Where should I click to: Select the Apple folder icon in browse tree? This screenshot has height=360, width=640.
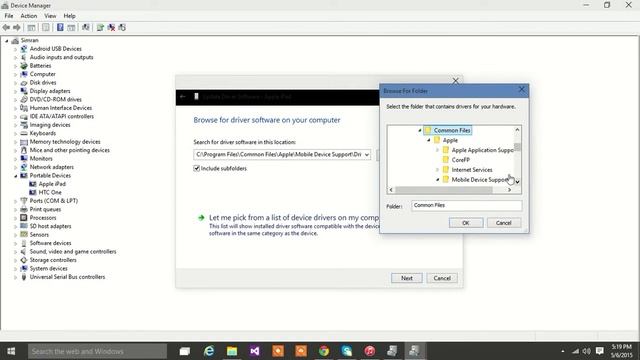point(437,140)
